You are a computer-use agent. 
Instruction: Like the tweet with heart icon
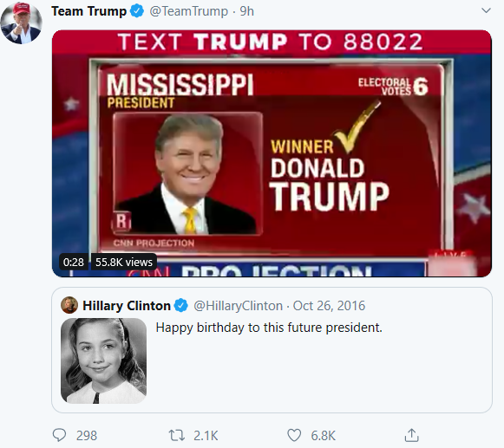point(294,436)
